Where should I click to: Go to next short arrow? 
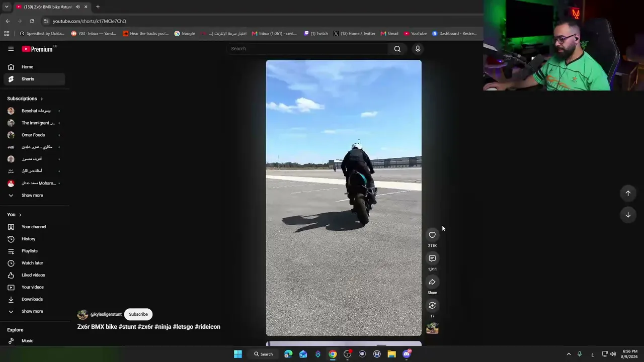628,215
